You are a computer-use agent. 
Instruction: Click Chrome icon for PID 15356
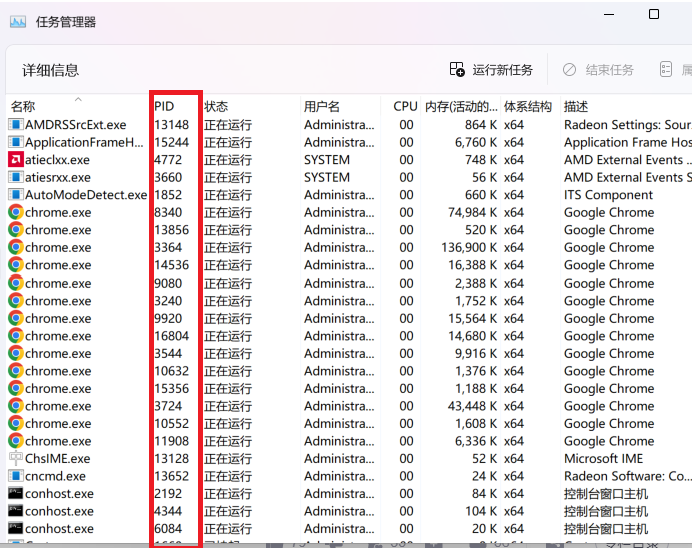[x=16, y=388]
